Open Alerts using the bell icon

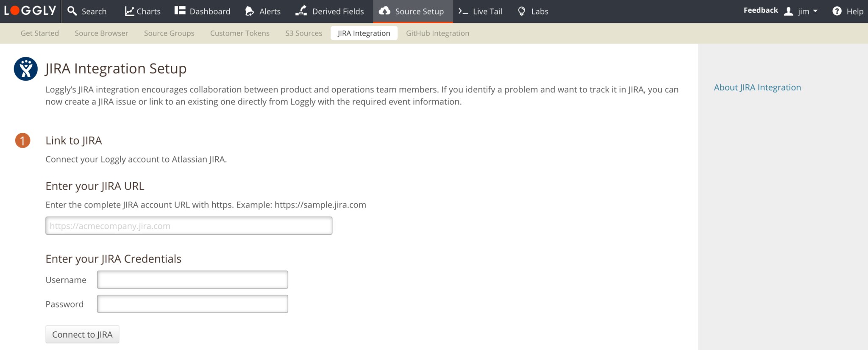point(250,11)
